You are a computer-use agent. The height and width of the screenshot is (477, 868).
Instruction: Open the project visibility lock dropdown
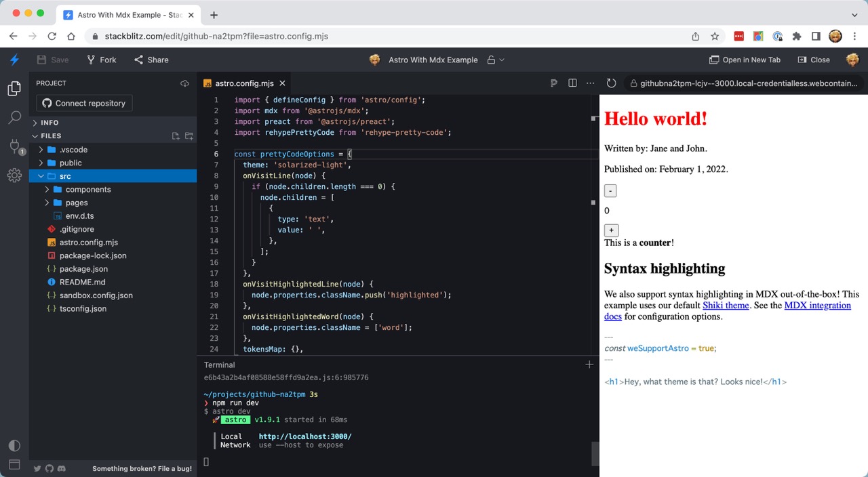pos(496,60)
